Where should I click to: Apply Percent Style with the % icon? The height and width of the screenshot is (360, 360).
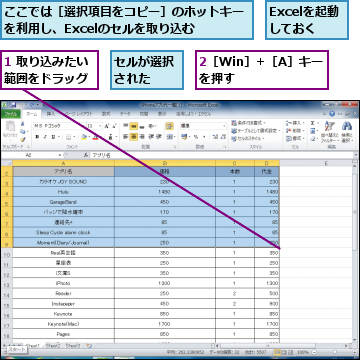[x=196, y=137]
